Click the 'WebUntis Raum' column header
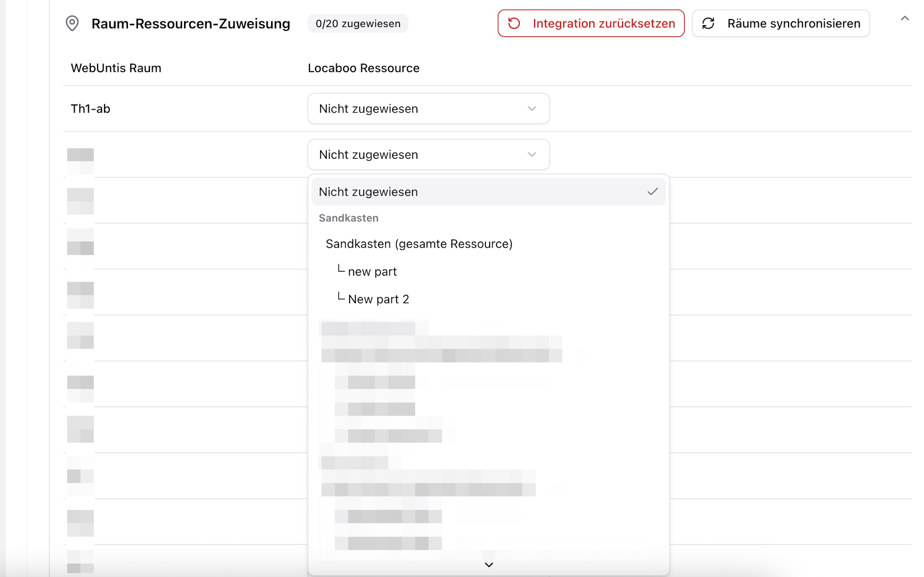This screenshot has width=924, height=577. tap(116, 68)
